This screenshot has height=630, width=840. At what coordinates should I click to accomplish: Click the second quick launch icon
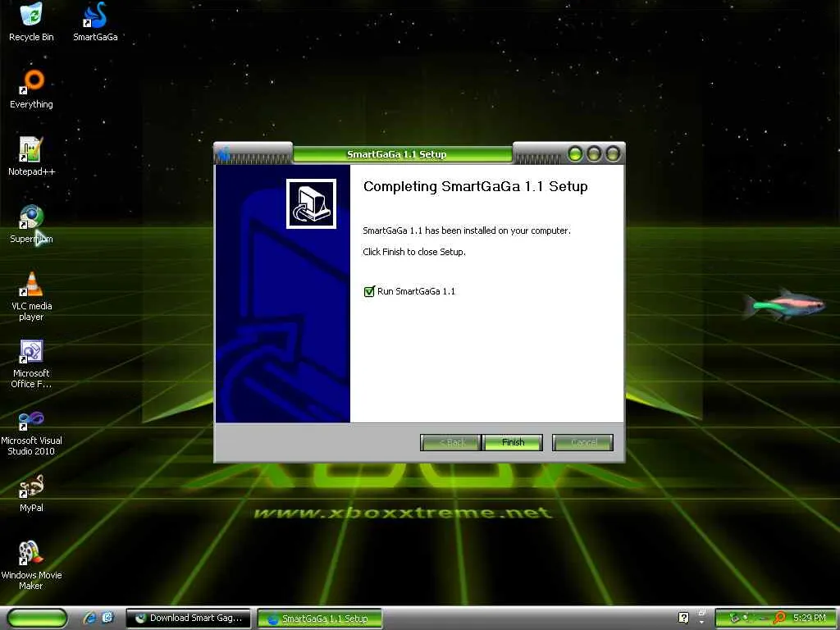(107, 618)
